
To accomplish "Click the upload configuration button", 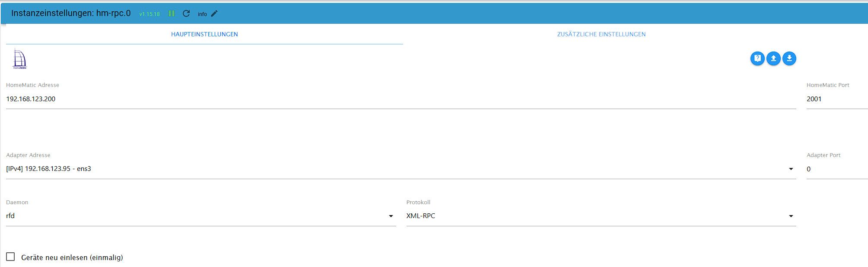I will point(773,58).
